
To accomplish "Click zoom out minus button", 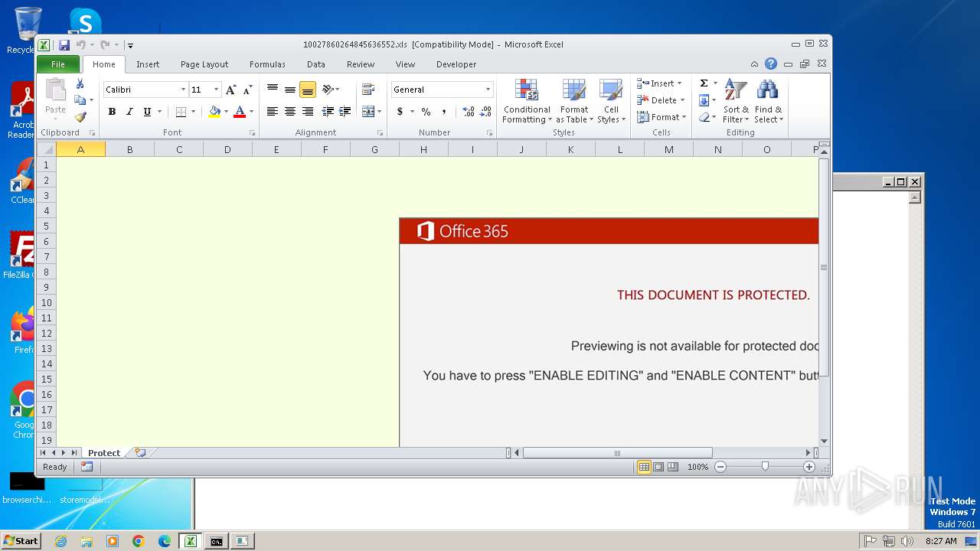I will [720, 467].
